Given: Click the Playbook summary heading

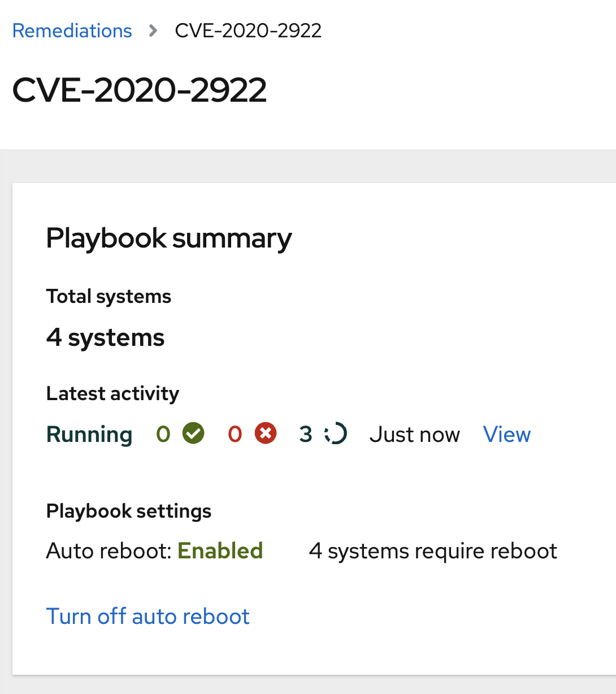Looking at the screenshot, I should point(168,238).
